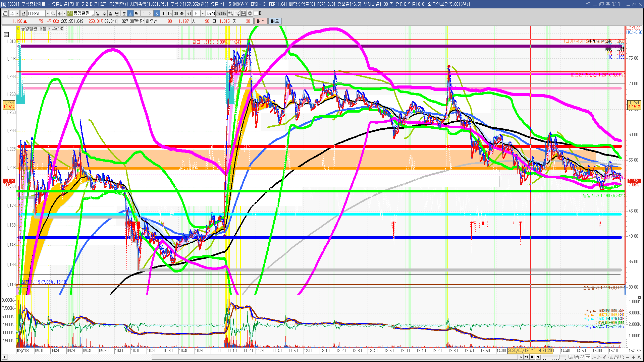This screenshot has height=362, width=644.
Task: Select the 초 (seconds) chart period
Action: pos(130,13)
